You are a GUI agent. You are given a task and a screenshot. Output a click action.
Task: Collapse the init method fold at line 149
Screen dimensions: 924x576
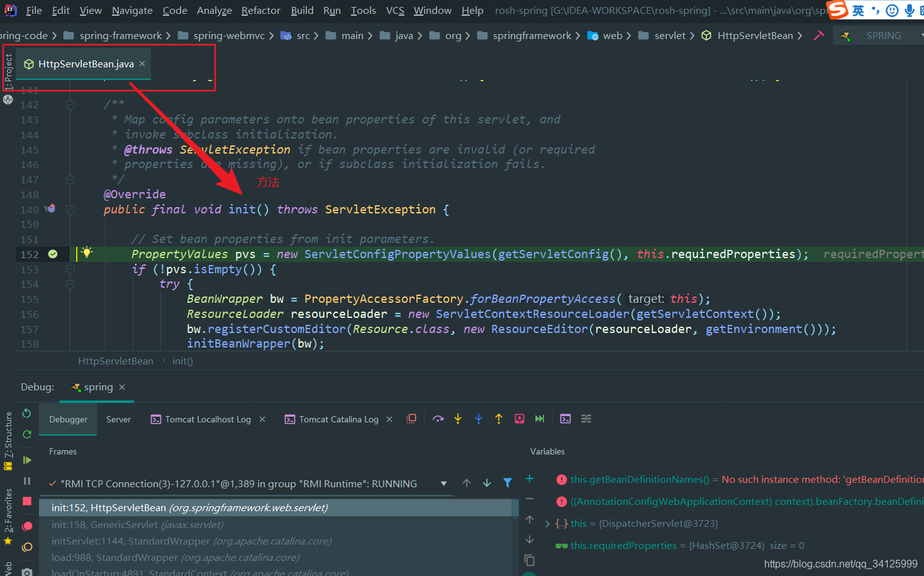pyautogui.click(x=70, y=210)
